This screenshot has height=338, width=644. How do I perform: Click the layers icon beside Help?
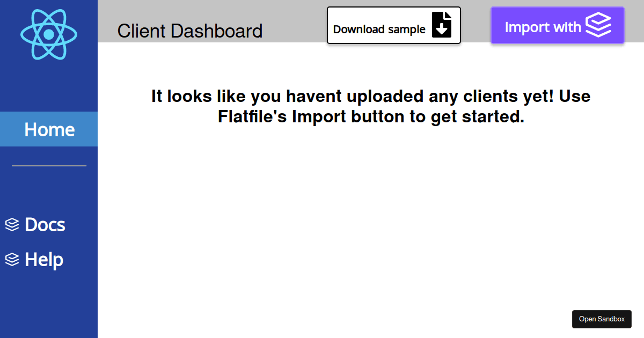tap(12, 260)
